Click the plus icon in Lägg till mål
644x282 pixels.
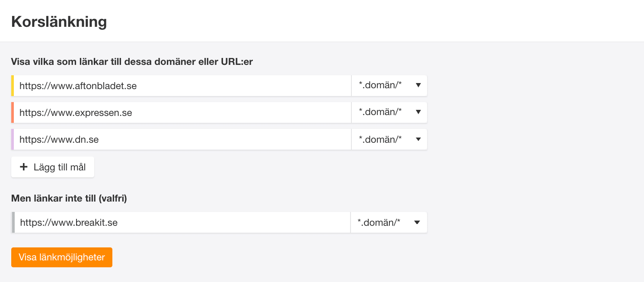(x=24, y=167)
